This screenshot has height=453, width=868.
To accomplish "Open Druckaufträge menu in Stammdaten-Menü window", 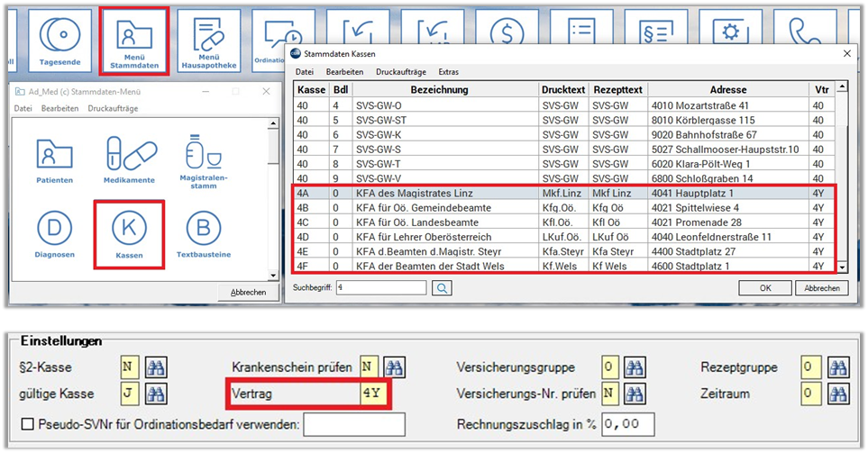I will (113, 108).
